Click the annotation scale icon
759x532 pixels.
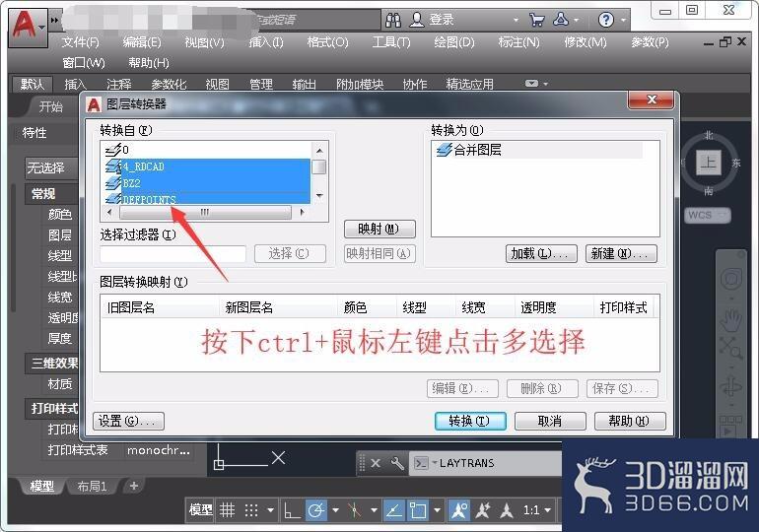point(507,510)
